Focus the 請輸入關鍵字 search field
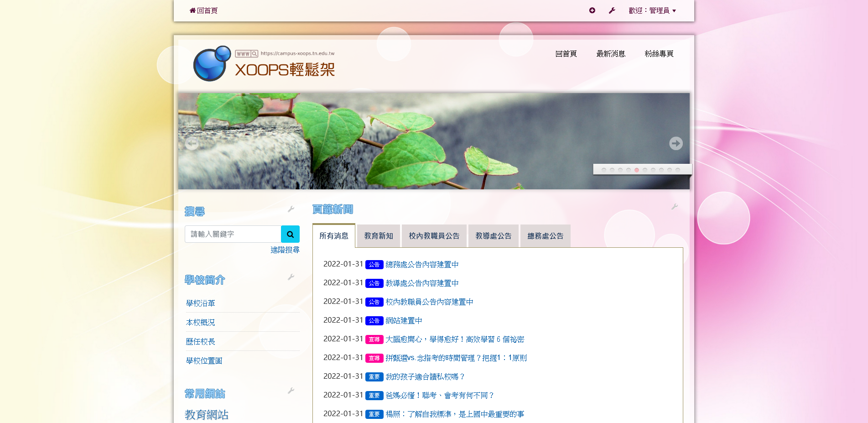Image resolution: width=868 pixels, height=423 pixels. 233,234
